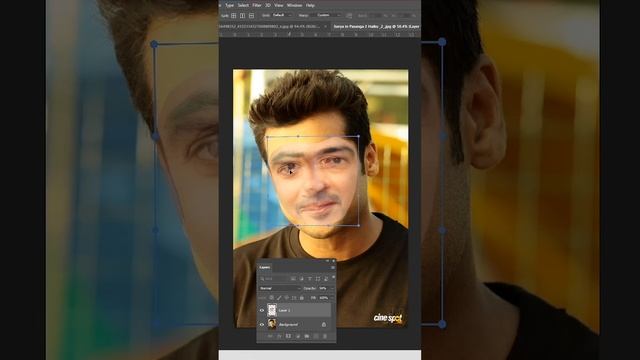The width and height of the screenshot is (640, 360).
Task: Filter layers by adjustment layers icon
Action: [x=301, y=279]
